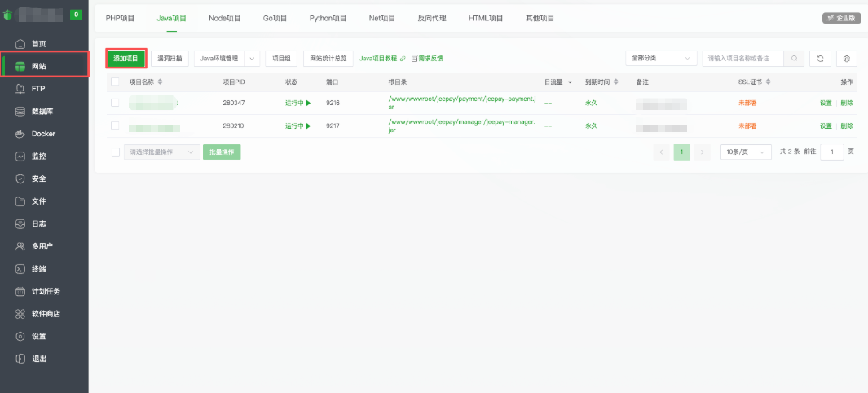Sort by 项目名称 column arrows

coord(160,82)
